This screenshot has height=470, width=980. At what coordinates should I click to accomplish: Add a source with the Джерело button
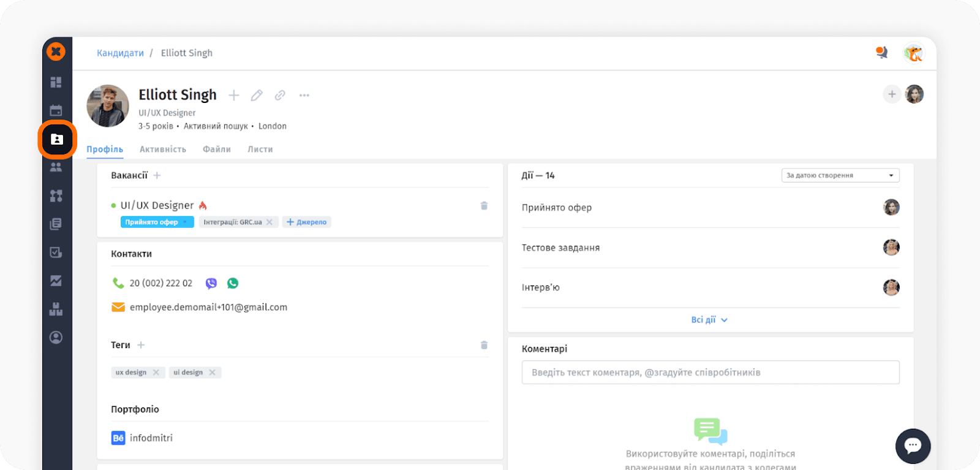pos(306,222)
